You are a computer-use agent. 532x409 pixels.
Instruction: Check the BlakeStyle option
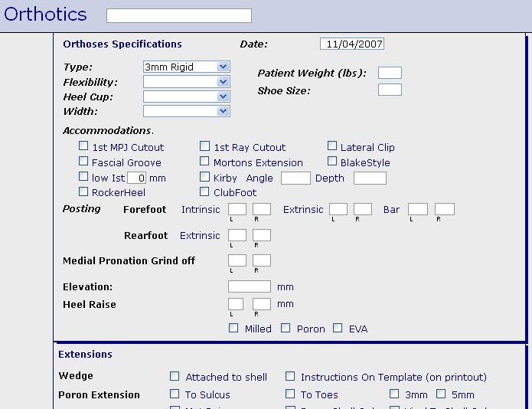332,162
